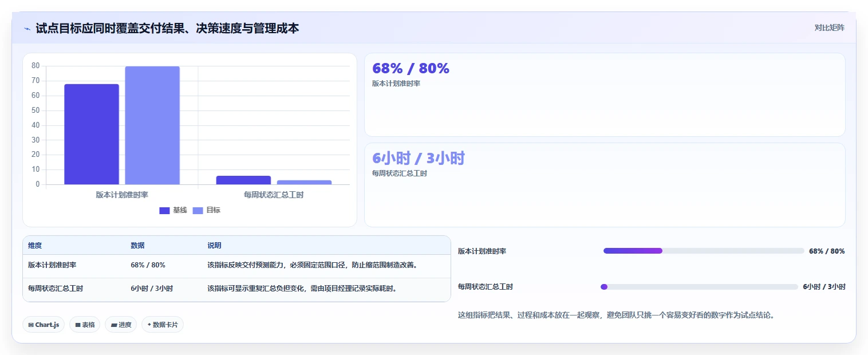Screen dimensions: 868x355
Task: Click the 维度 table column header
Action: click(x=35, y=245)
